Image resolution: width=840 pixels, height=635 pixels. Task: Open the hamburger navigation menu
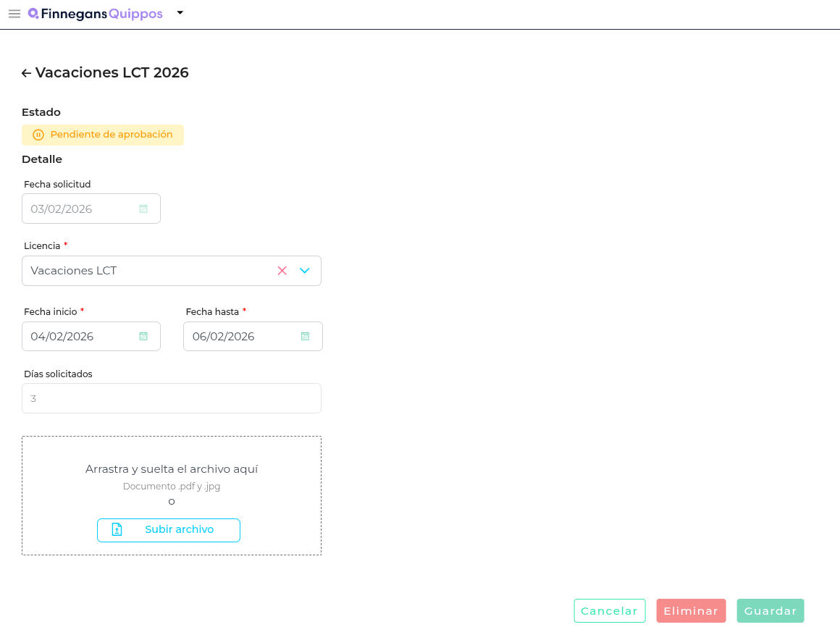[x=14, y=14]
